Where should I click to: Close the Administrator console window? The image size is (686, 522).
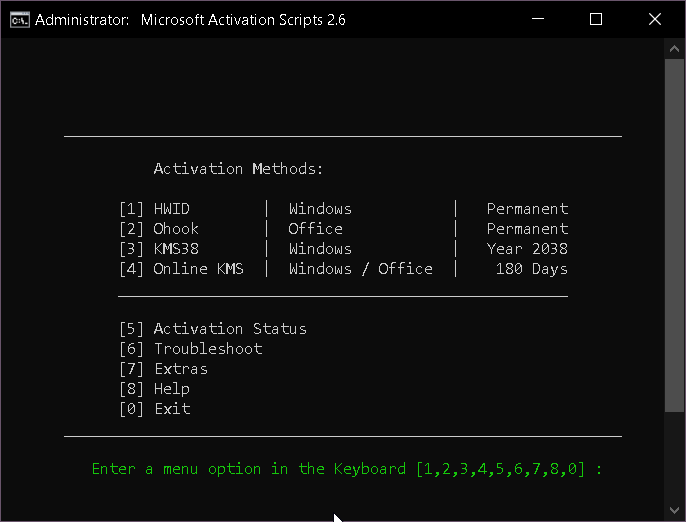pos(654,19)
